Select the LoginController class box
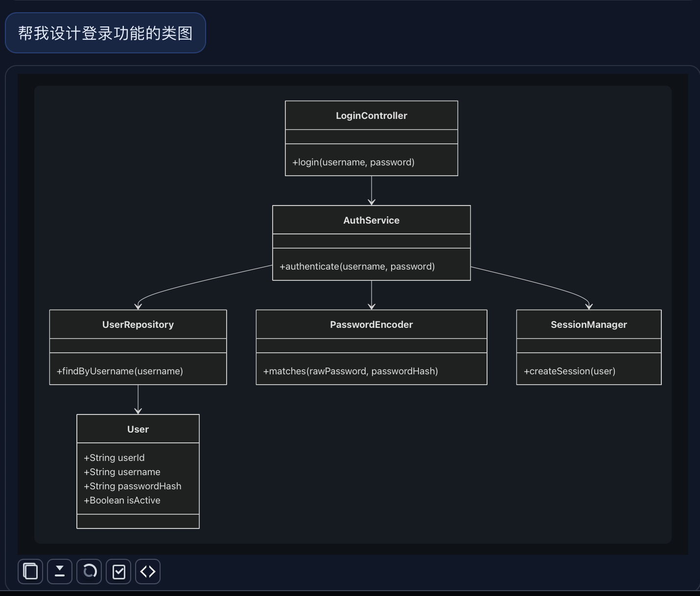Screen dimensions: 700x596 point(371,115)
